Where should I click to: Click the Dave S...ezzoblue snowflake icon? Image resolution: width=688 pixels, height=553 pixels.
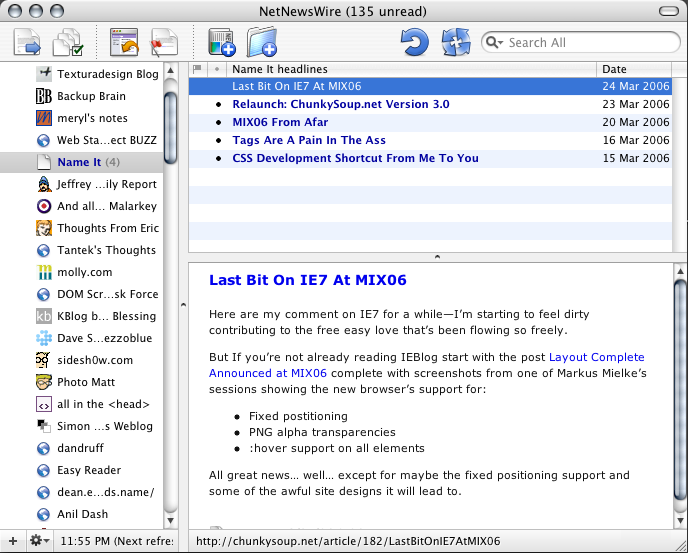pyautogui.click(x=43, y=338)
